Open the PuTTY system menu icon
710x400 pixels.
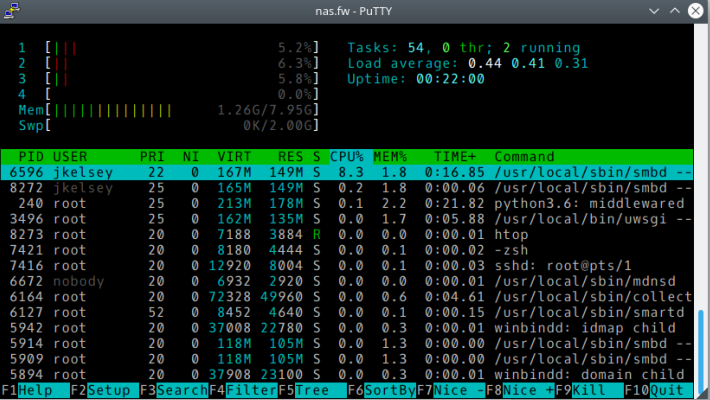click(x=12, y=10)
